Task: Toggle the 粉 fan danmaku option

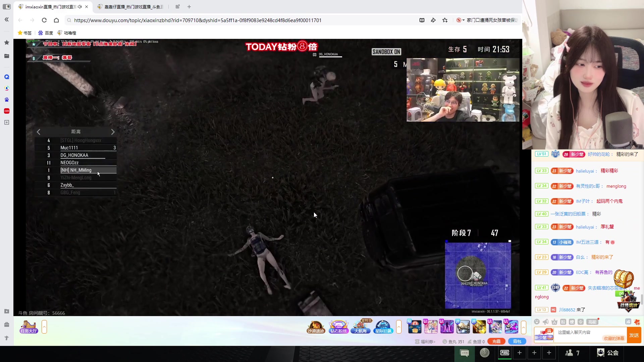Action: tap(563, 322)
